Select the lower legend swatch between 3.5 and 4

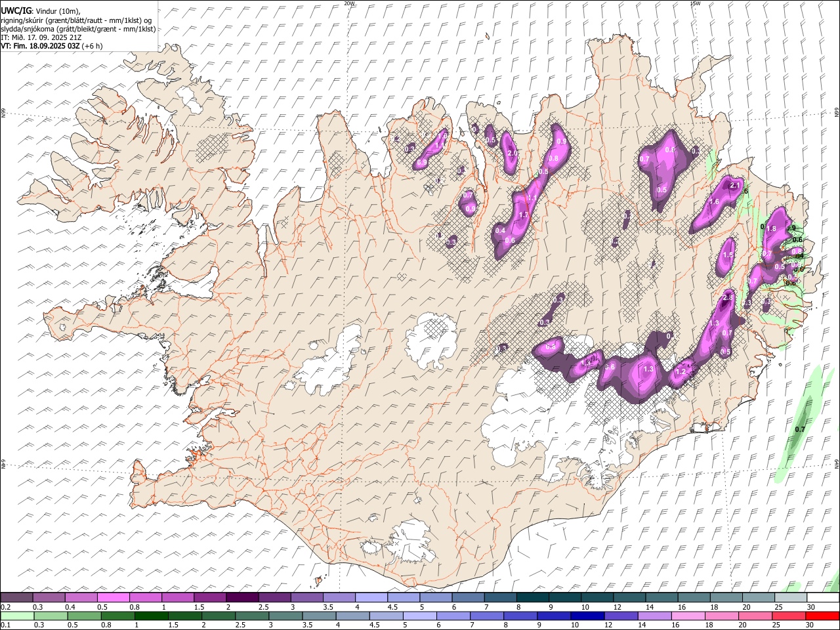pos(319,616)
